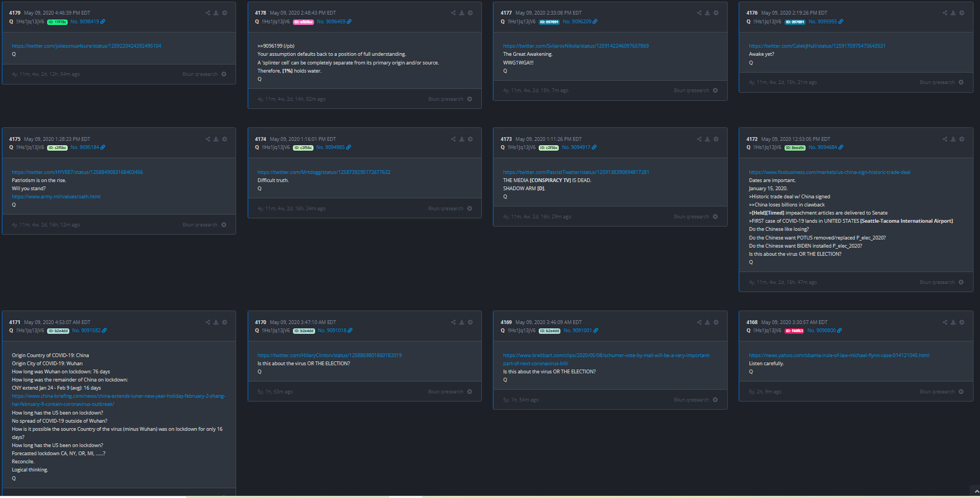This screenshot has width=980, height=498.
Task: Open the SvilarovNikola Twitter status link
Action: [576, 46]
